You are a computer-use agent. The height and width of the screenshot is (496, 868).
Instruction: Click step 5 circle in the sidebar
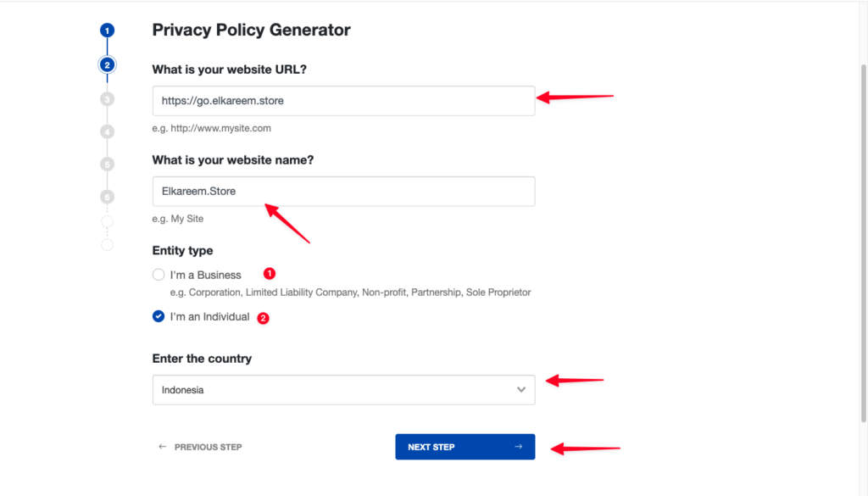point(107,164)
